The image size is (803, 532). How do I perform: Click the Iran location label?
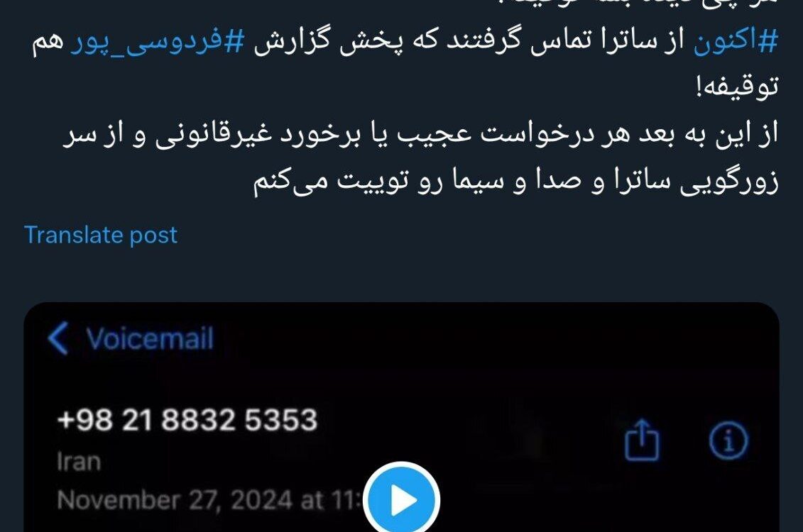pos(79,461)
